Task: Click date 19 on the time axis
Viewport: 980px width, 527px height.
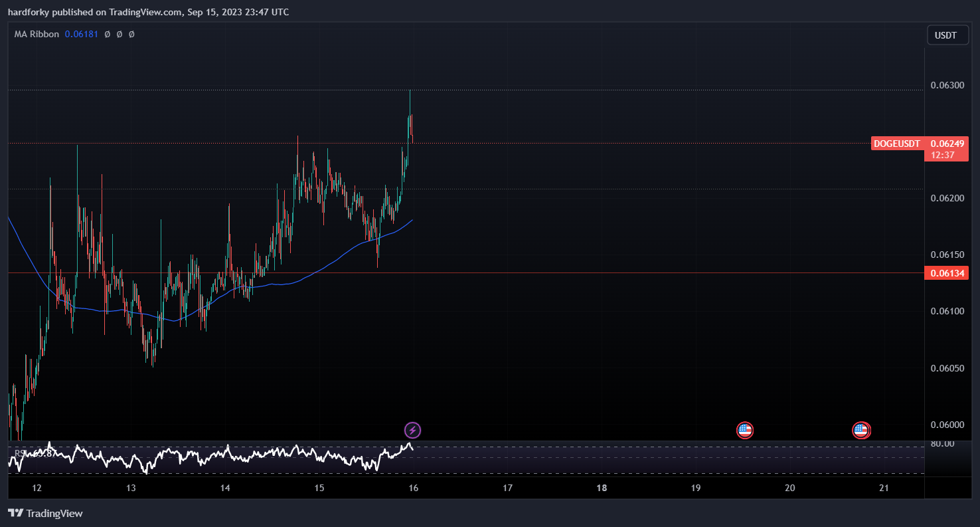Action: 696,488
